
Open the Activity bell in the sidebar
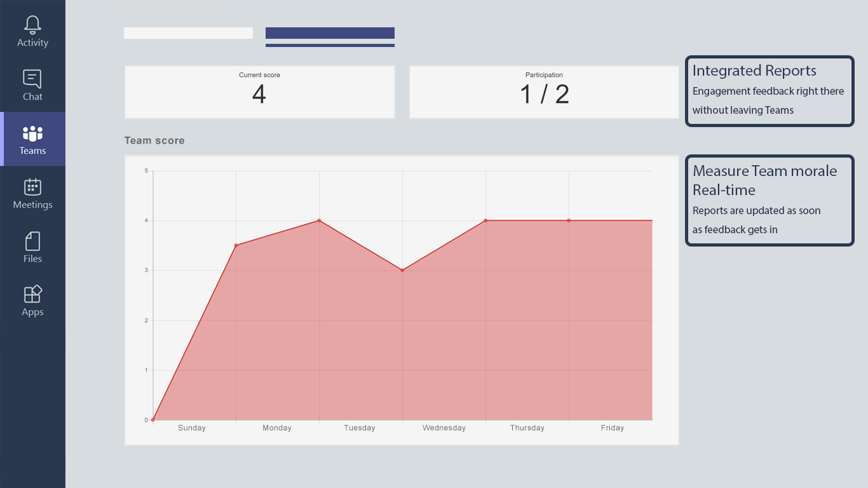click(32, 32)
